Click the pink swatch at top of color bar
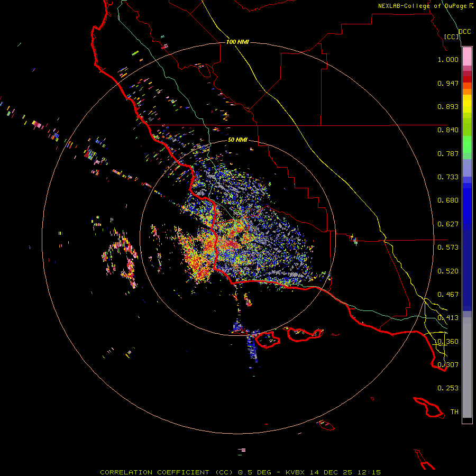The height and width of the screenshot is (476, 476). pos(467,57)
